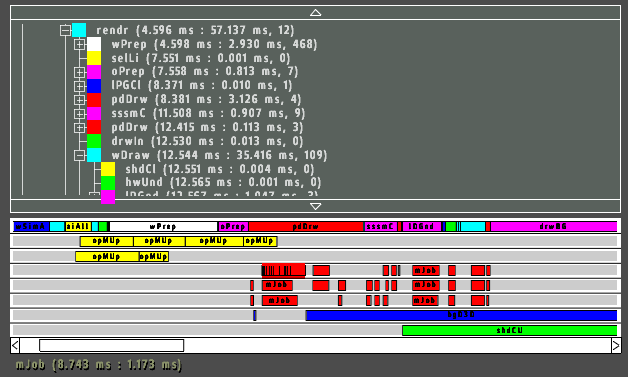Expand the wPrep tree node
628x377 pixels.
(80, 44)
